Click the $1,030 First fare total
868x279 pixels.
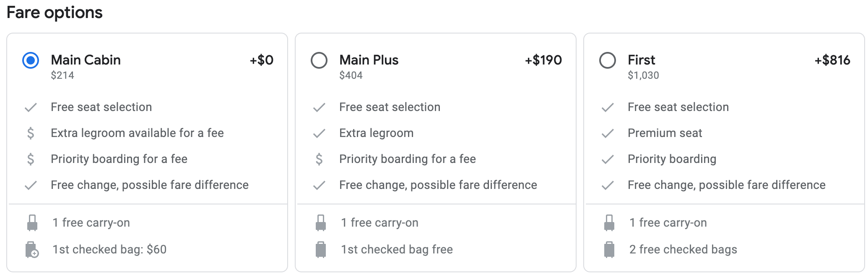pos(643,75)
